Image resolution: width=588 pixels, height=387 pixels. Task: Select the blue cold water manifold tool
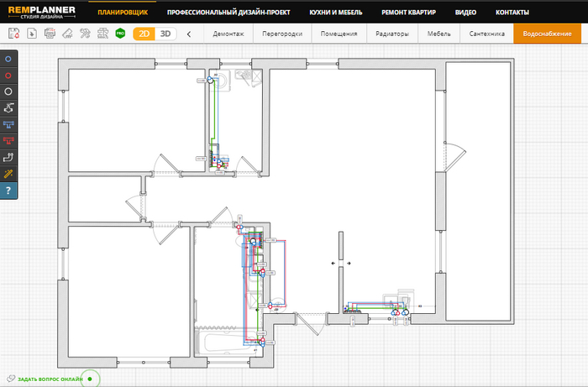click(x=8, y=124)
